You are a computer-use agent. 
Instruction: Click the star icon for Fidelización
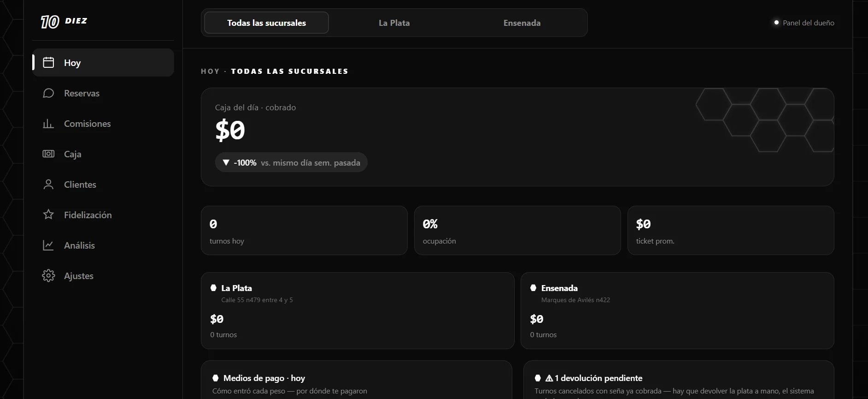(x=48, y=214)
